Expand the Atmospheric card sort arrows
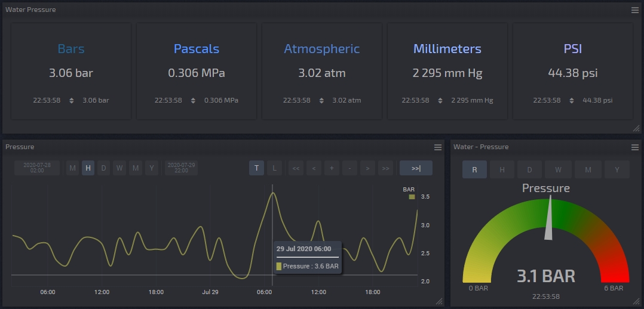Screen dimensions: 644x309 (321, 100)
